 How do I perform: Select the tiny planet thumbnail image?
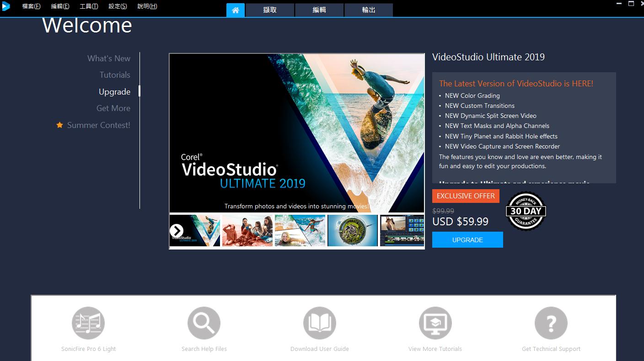pyautogui.click(x=353, y=231)
